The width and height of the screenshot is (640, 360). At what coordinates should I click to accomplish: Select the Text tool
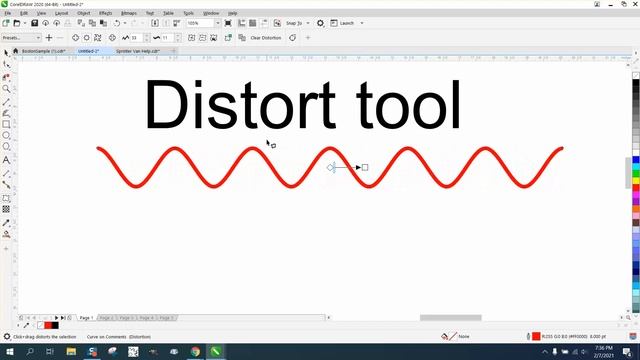pyautogui.click(x=6, y=160)
